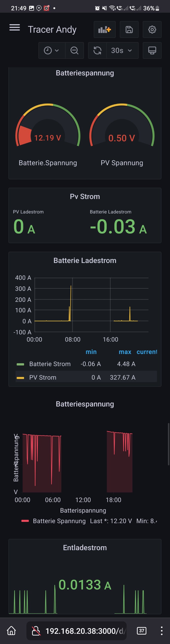170x644 pixels.
Task: Click the Add panel icon
Action: click(104, 29)
